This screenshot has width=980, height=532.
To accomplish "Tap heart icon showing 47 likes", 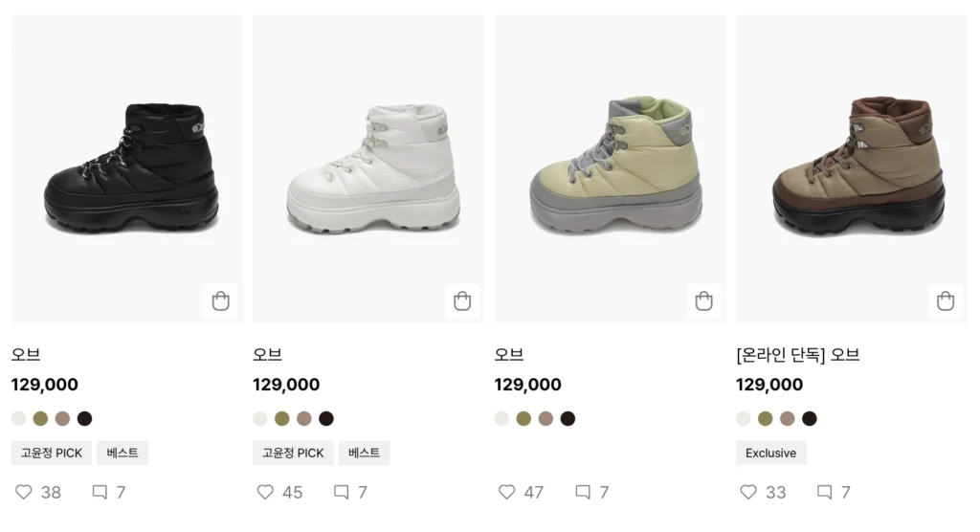I will tap(507, 492).
